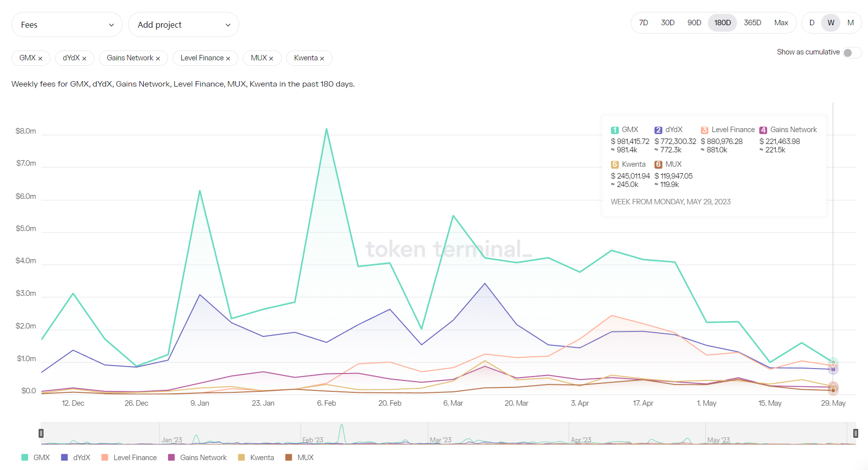This screenshot has height=470, width=868.
Task: Switch to weekly (W) granularity
Action: click(831, 23)
